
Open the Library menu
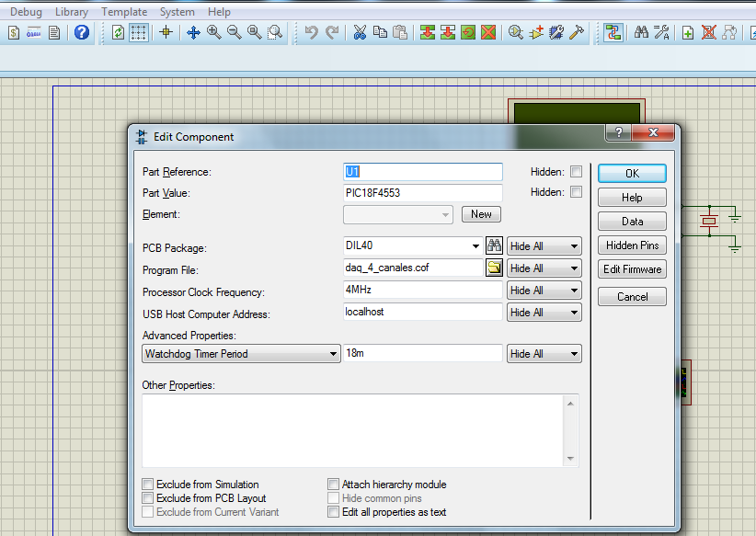[72, 12]
